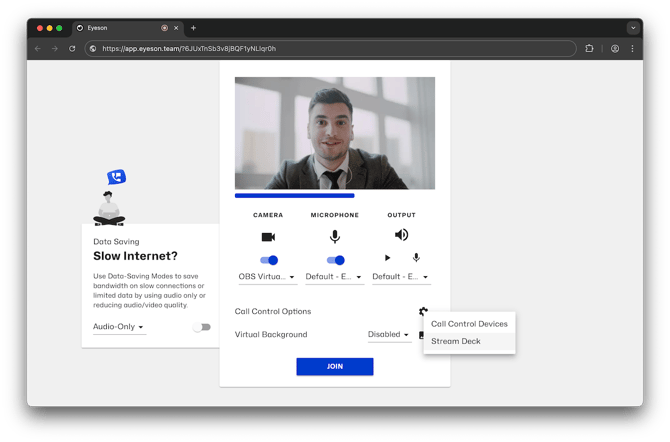Select Call Control Devices menu item
Viewport: 670px width, 442px height.
coord(469,324)
